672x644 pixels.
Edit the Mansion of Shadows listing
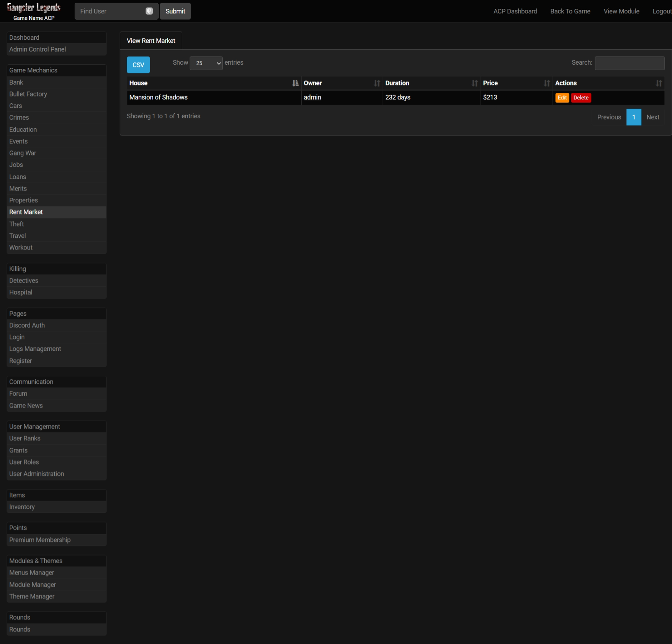point(562,98)
